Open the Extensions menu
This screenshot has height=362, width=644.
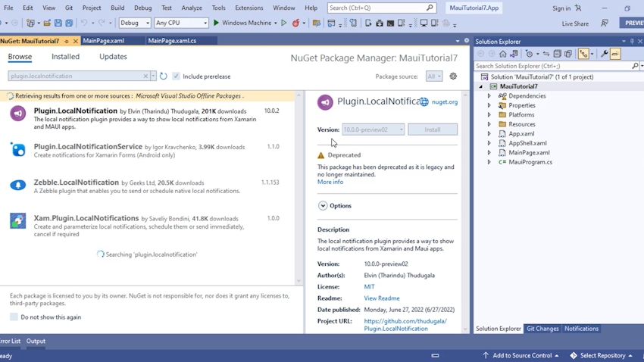pyautogui.click(x=249, y=8)
